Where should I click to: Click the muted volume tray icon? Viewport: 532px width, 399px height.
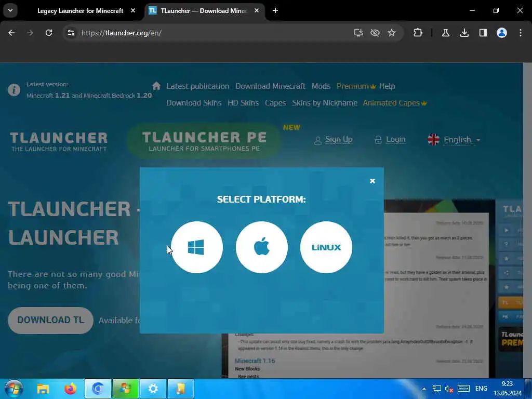tap(449, 389)
